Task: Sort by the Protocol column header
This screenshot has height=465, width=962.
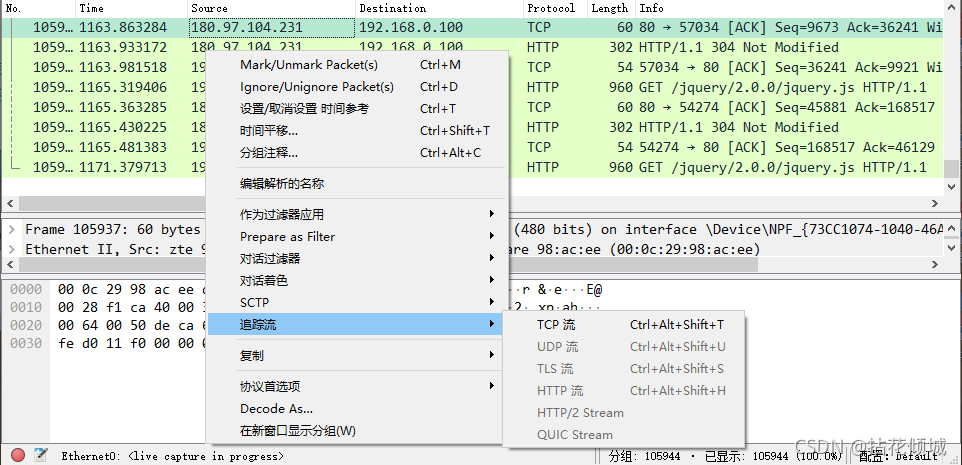Action: [x=555, y=8]
